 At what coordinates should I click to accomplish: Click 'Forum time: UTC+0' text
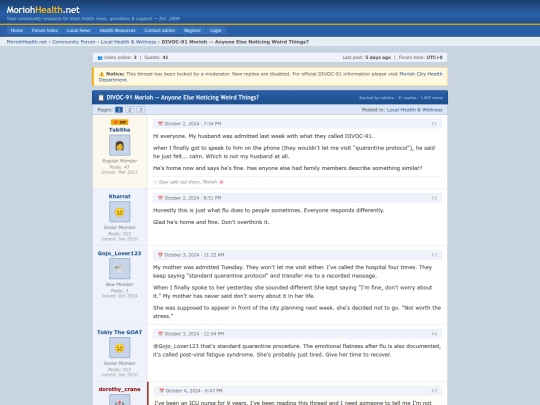pos(420,58)
